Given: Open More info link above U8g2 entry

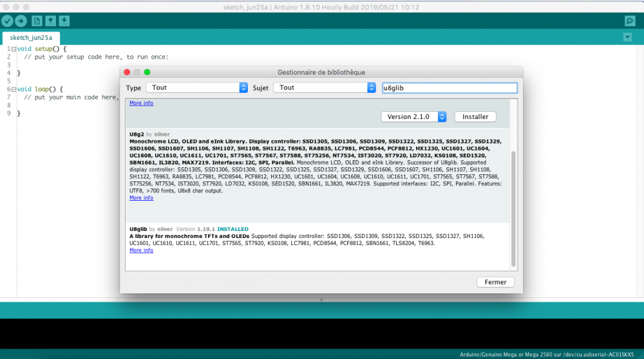Looking at the screenshot, I should pos(141,103).
